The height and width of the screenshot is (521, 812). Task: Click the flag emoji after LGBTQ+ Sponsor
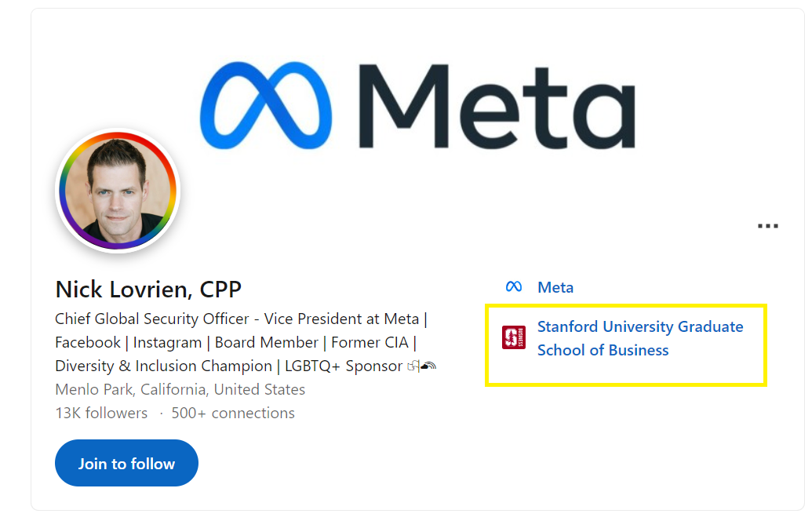tap(413, 366)
